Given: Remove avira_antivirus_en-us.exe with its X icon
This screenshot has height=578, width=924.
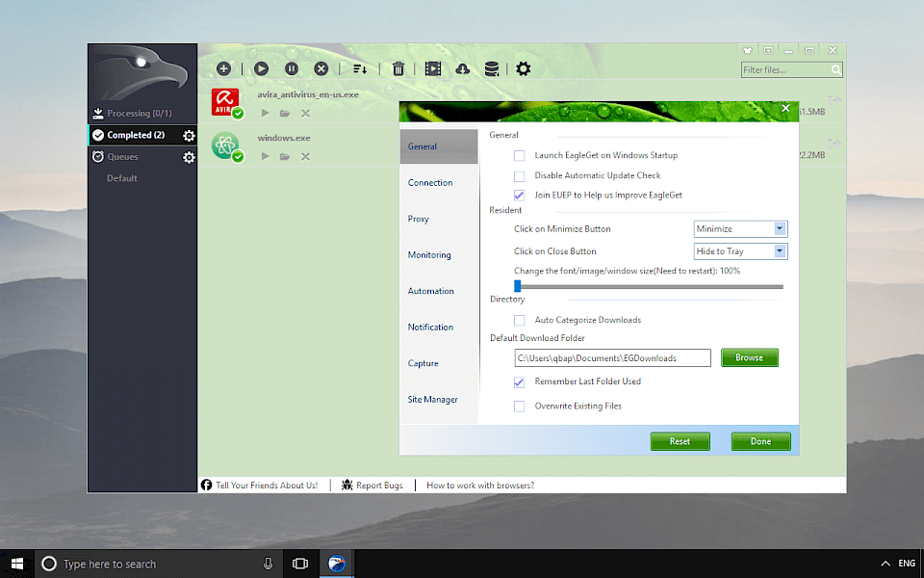Looking at the screenshot, I should click(x=305, y=114).
